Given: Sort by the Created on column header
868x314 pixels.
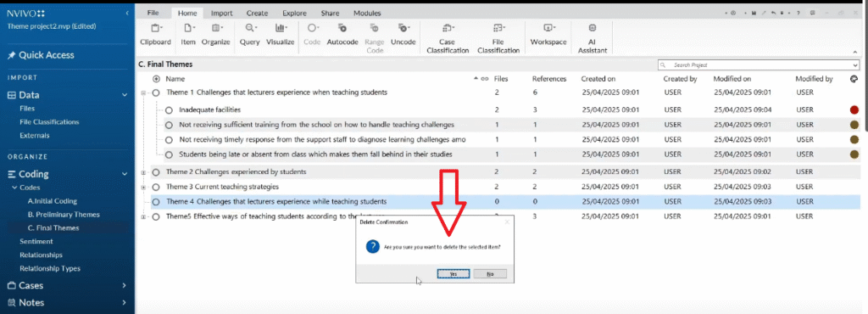Looking at the screenshot, I should [598, 79].
